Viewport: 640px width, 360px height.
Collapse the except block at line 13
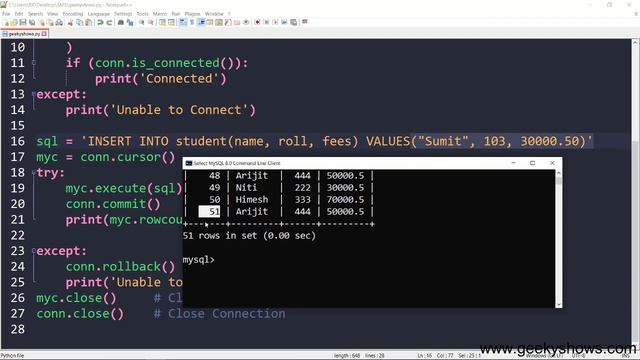click(x=34, y=94)
